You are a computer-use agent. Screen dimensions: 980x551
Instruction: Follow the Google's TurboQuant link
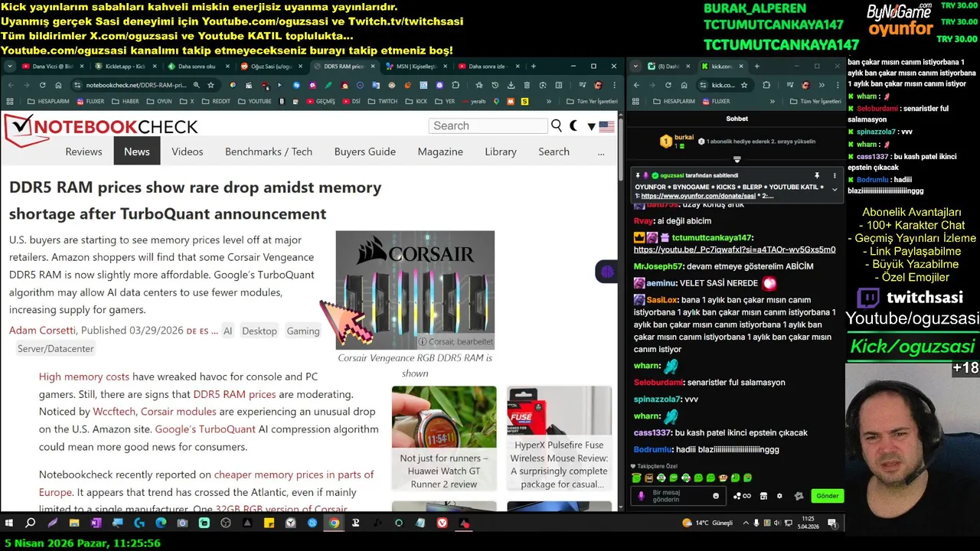[x=205, y=429]
